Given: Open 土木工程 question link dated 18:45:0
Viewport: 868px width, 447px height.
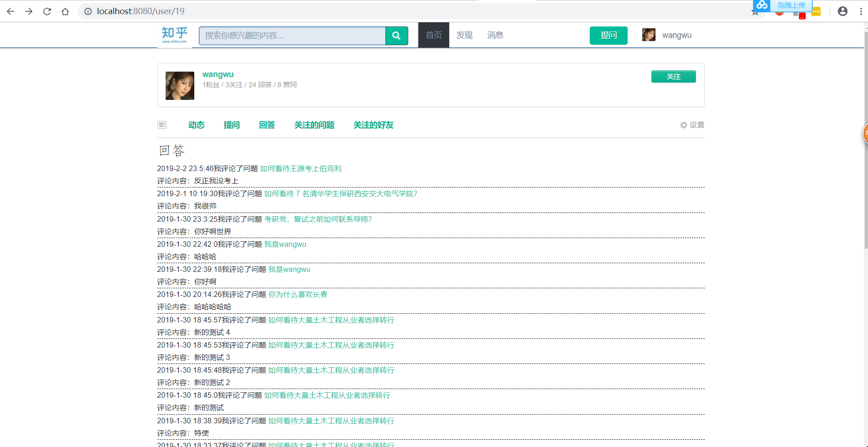Looking at the screenshot, I should [x=327, y=395].
